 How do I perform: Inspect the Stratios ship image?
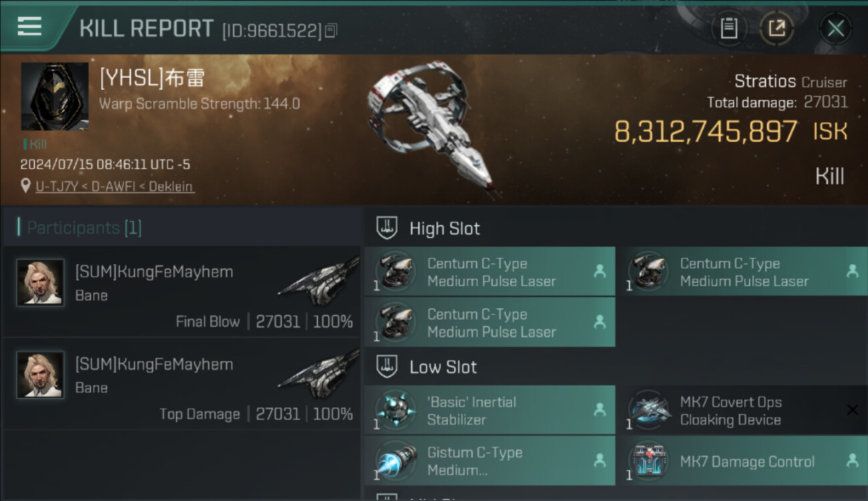click(x=429, y=127)
